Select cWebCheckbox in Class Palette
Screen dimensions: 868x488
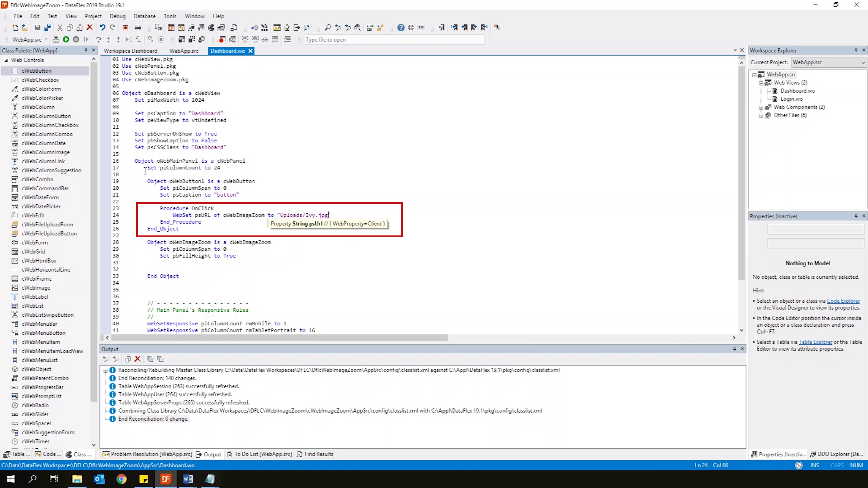click(40, 80)
